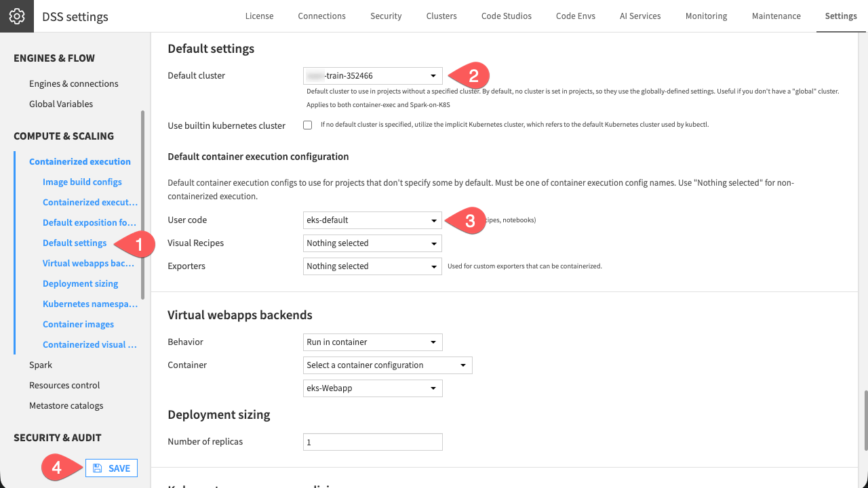Screen dimensions: 868x488
Task: Select the Settings tab
Action: click(x=841, y=16)
